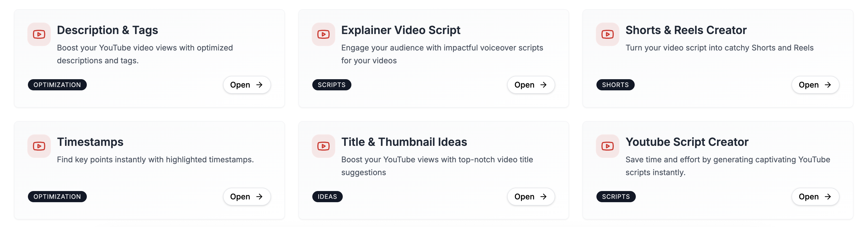Open the Explainer Video Script tool
Viewport: 868px width, 227px height.
531,85
